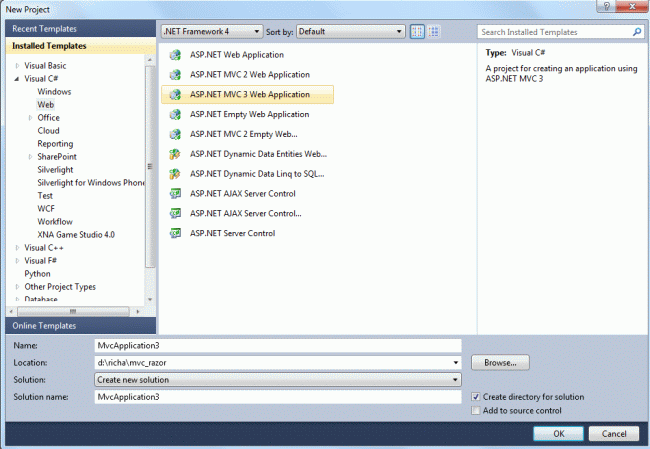Expand the Other Project Types node
The height and width of the screenshot is (449, 650).
point(17,287)
